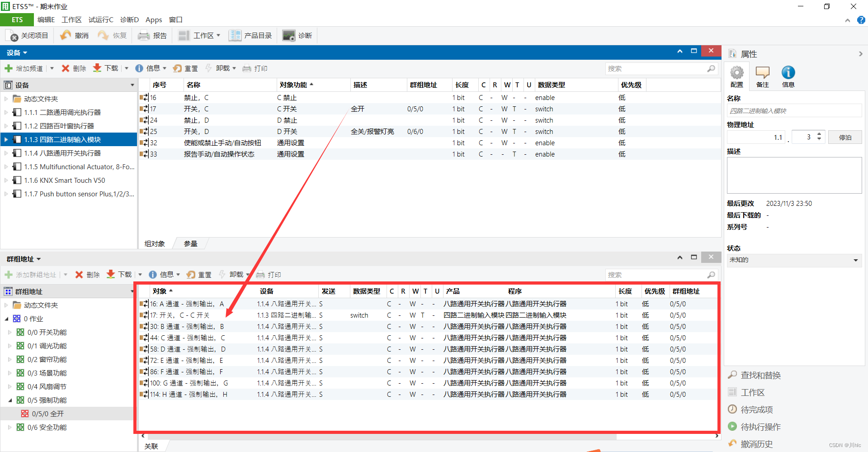The height and width of the screenshot is (452, 868).
Task: Click the properties Configuration gear icon
Action: [x=736, y=73]
